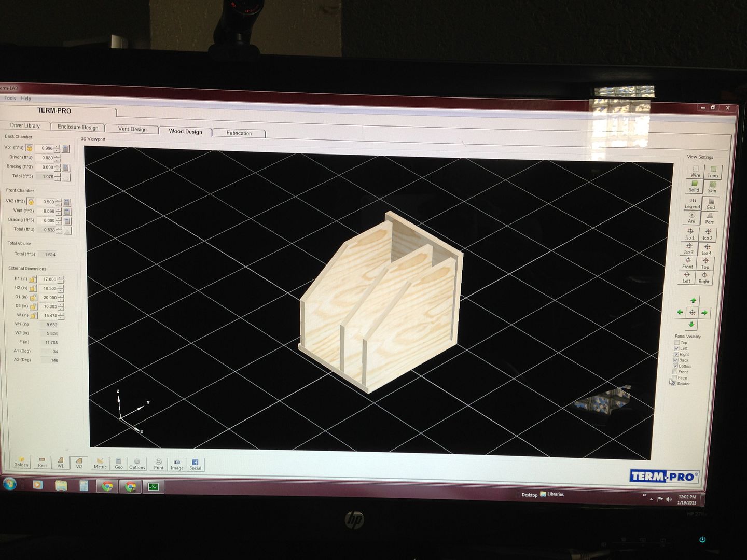Open the Geo tool
Viewport: 747px width, 560px height.
click(119, 464)
